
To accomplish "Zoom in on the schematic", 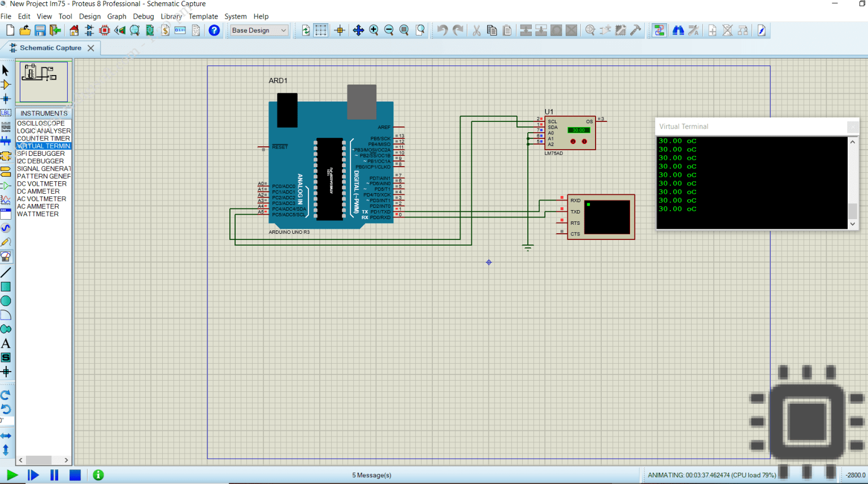I will click(x=374, y=30).
